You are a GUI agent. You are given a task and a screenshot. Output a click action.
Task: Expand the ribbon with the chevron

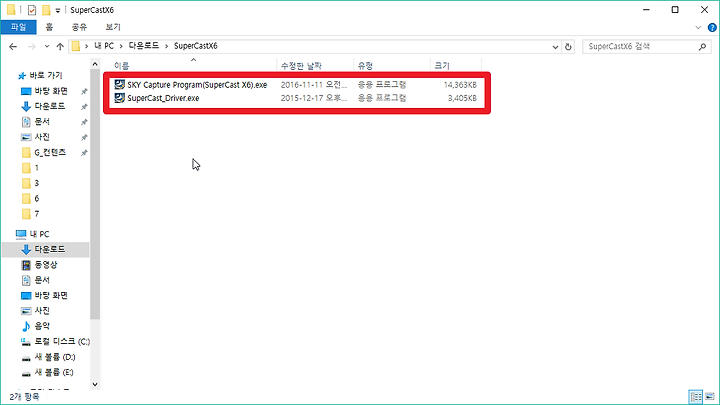pos(698,28)
